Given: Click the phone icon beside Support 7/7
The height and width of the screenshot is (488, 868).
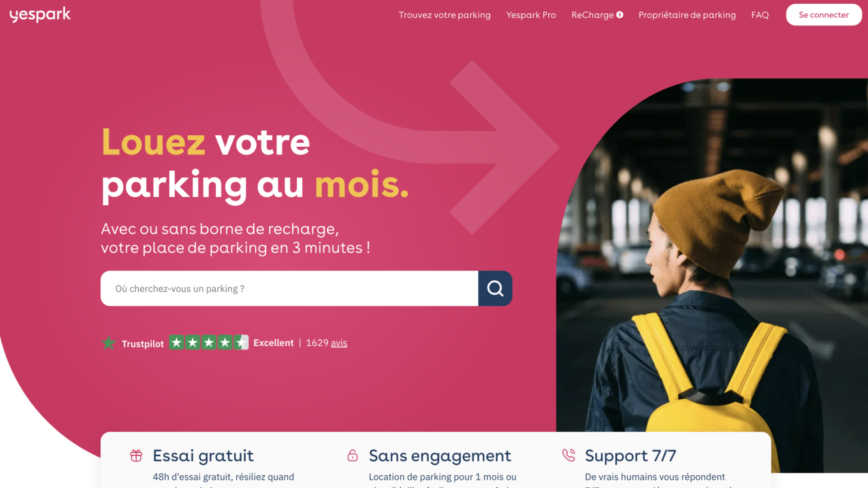Looking at the screenshot, I should coord(568,455).
